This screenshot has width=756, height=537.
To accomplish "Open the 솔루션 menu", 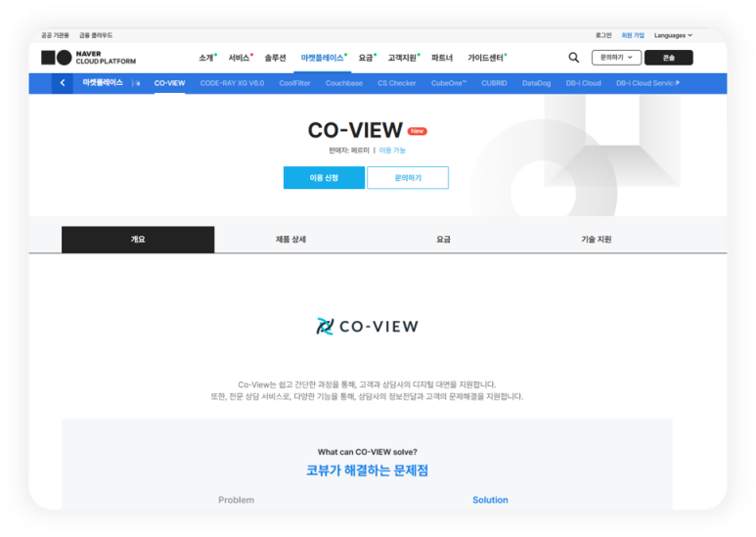I will [x=275, y=58].
